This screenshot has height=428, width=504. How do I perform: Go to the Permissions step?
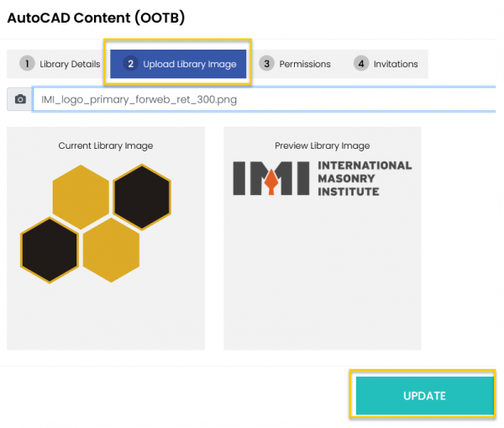pyautogui.click(x=295, y=64)
